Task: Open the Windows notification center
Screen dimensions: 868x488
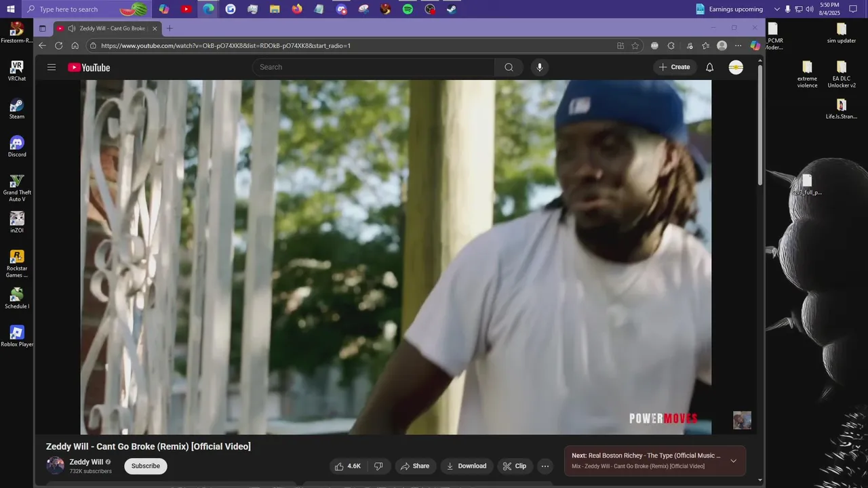Action: [x=853, y=9]
